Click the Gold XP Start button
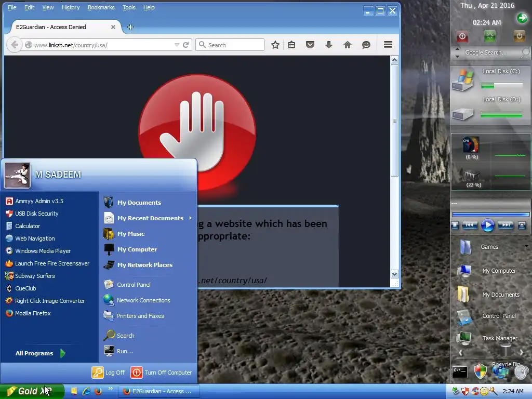The image size is (532, 399). [x=32, y=391]
